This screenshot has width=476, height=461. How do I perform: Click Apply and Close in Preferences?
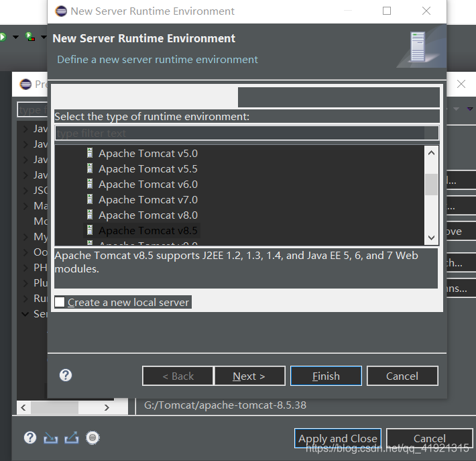coord(338,438)
